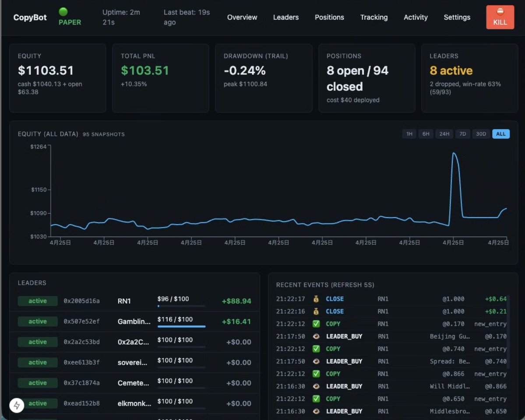Click leader address 0x507e52ef

pyautogui.click(x=82, y=321)
